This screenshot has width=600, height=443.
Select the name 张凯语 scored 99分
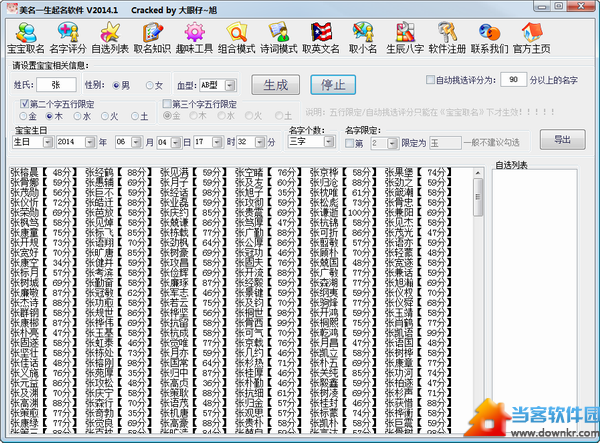coord(418,333)
